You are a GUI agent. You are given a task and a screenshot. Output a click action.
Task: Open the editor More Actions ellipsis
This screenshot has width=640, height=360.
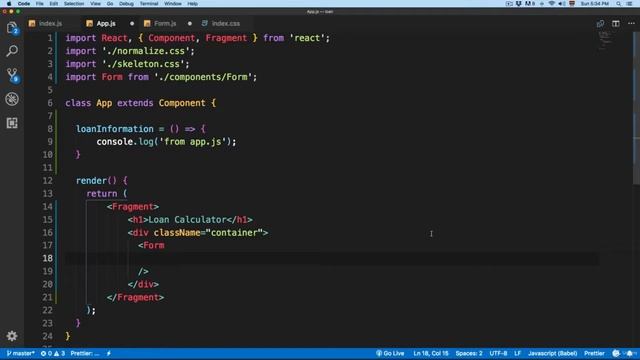pyautogui.click(x=631, y=24)
